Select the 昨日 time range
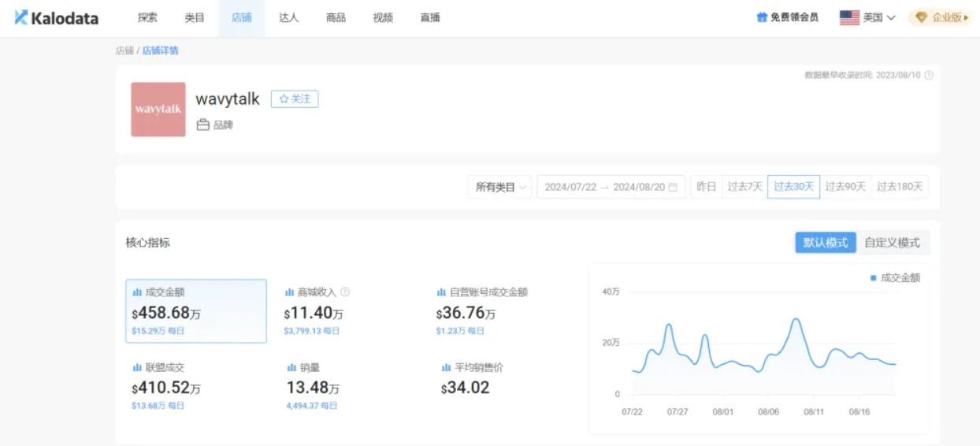 pos(707,187)
